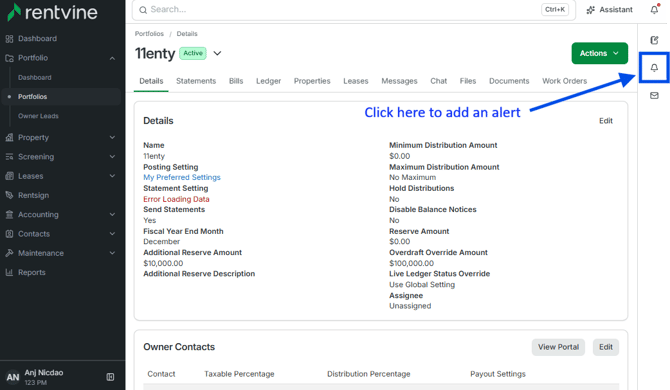Click the Assistant button label
This screenshot has width=670, height=390.
616,10
